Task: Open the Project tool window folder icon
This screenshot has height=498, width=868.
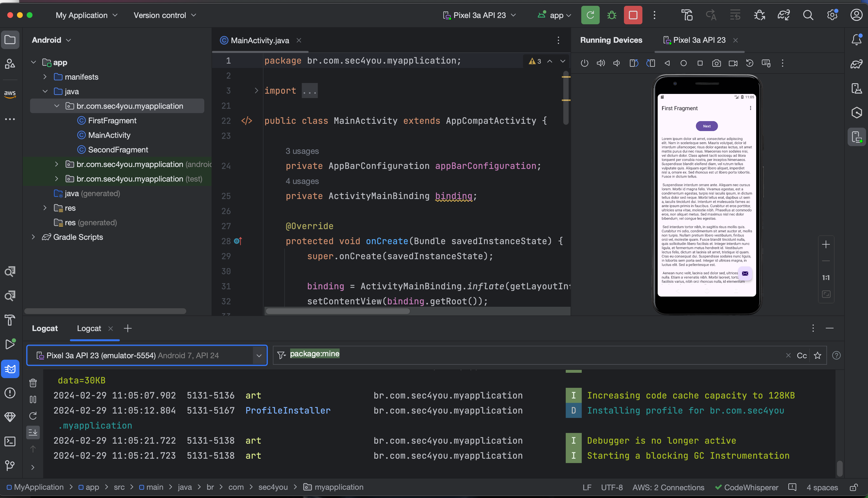Action: pos(10,40)
